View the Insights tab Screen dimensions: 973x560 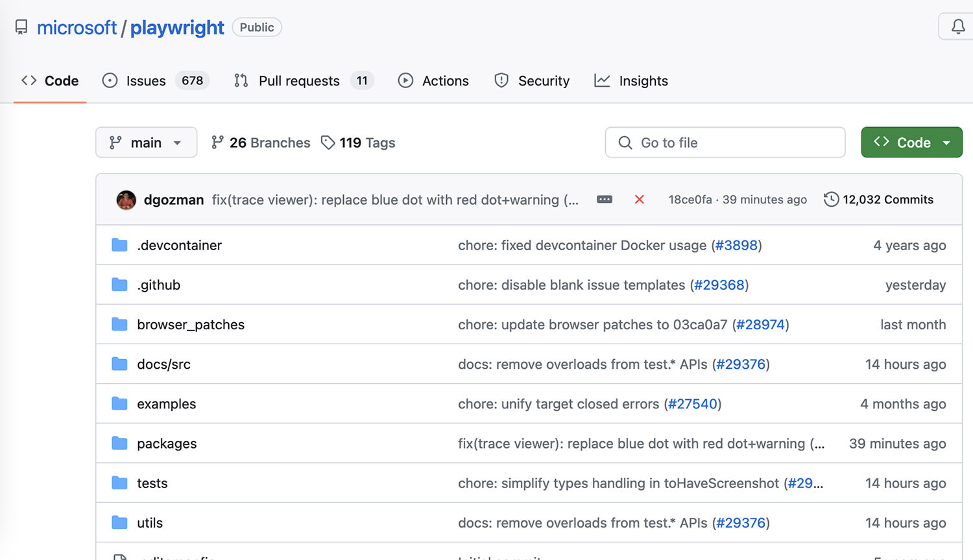click(x=631, y=81)
